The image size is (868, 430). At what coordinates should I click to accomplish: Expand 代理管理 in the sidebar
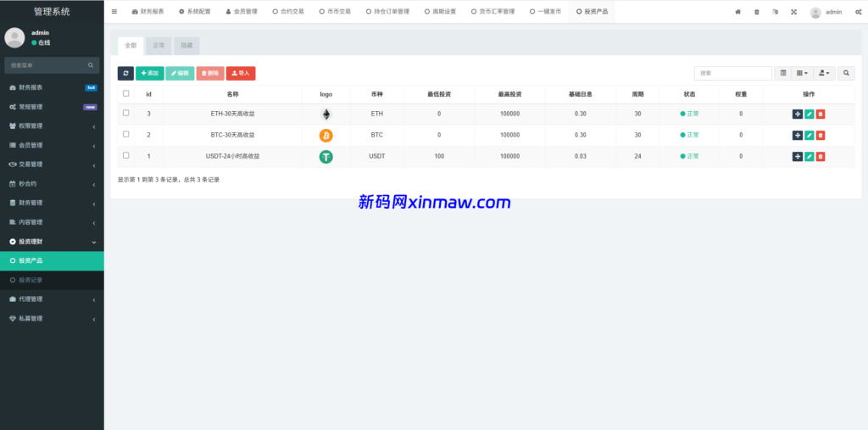coord(52,299)
